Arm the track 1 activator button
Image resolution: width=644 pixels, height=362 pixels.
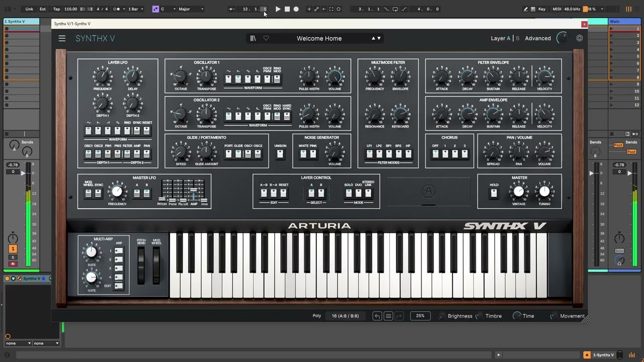tap(13, 249)
